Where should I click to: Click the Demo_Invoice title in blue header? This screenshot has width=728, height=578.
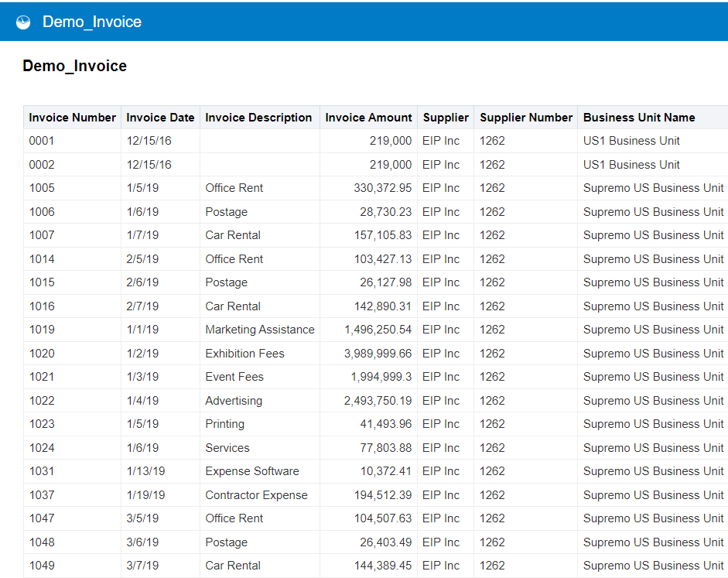click(92, 22)
